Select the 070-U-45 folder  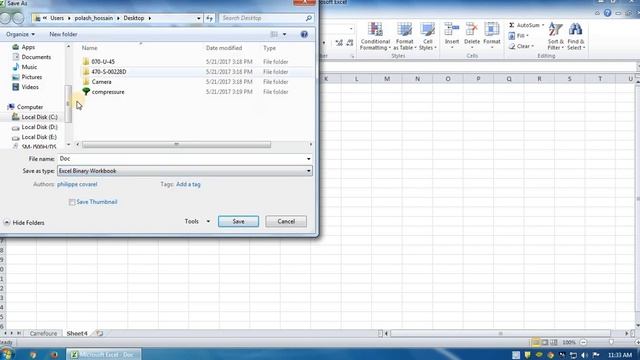(x=103, y=62)
